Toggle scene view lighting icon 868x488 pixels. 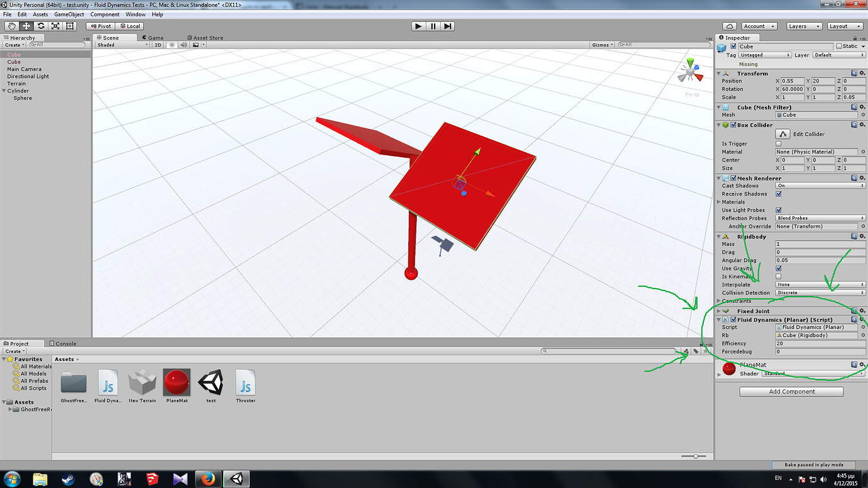pos(172,45)
